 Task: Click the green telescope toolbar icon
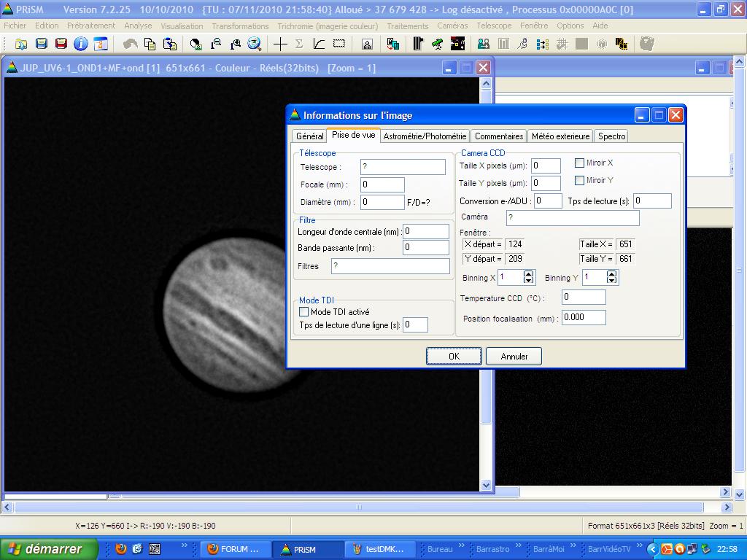(437, 44)
